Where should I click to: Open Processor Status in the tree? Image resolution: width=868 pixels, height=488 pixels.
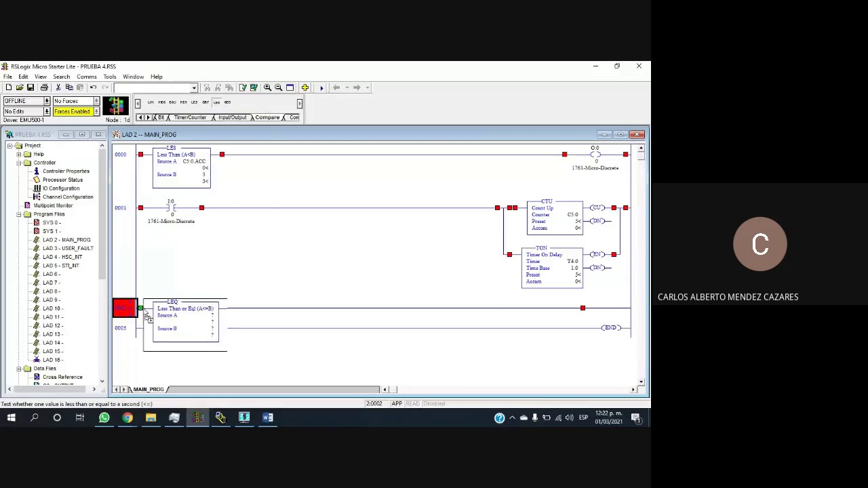[62, 180]
